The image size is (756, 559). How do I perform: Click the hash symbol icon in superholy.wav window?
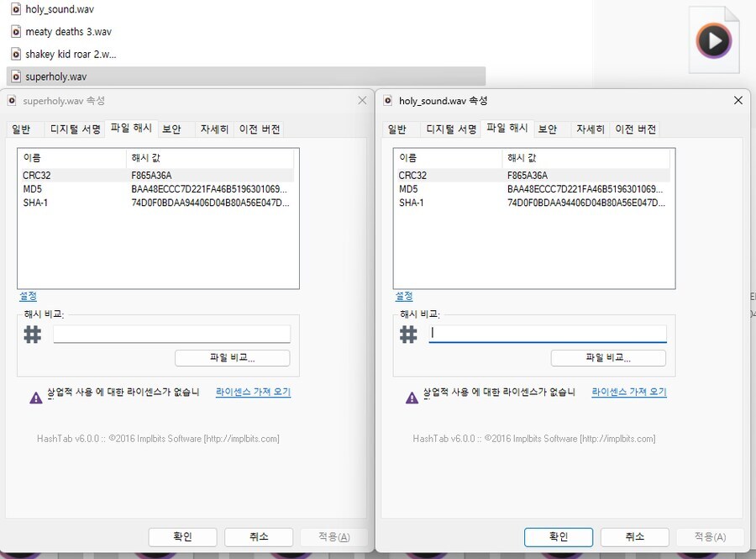[33, 335]
